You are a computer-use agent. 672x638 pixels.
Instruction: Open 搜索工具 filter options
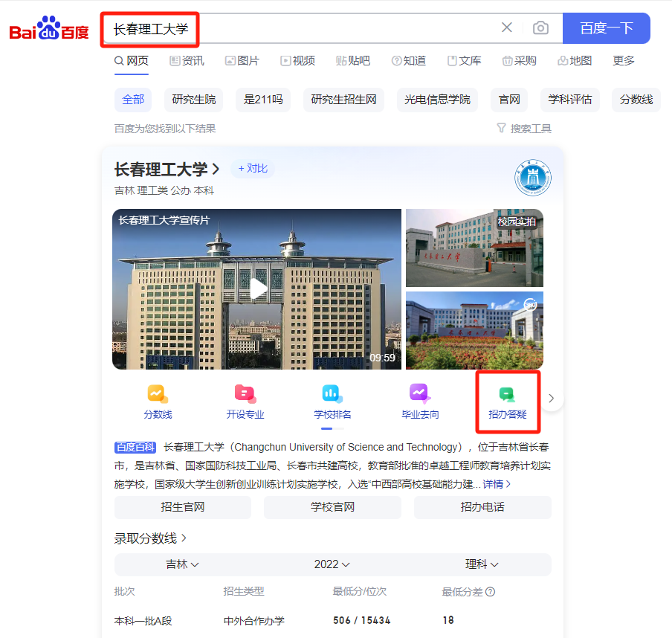tap(524, 129)
